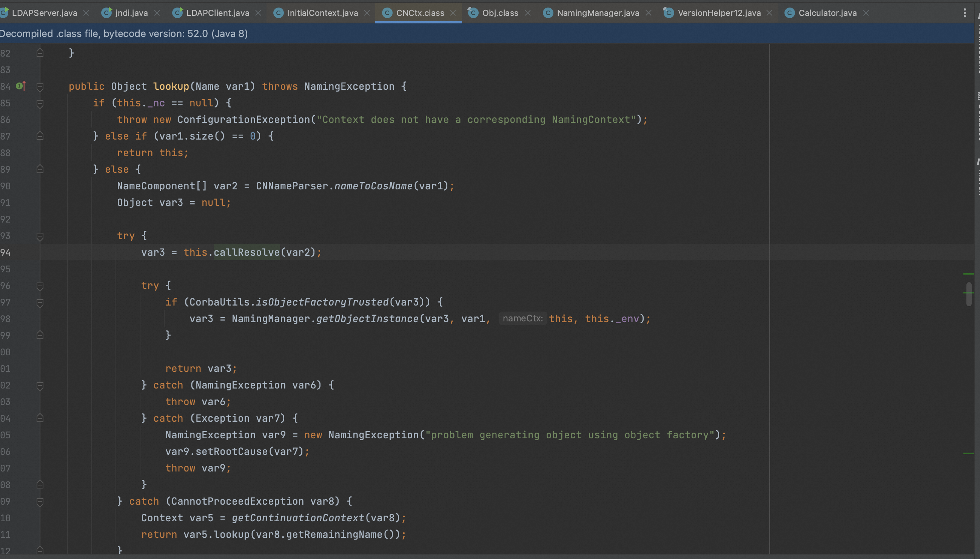Click the callResolve method call on line 94

247,252
